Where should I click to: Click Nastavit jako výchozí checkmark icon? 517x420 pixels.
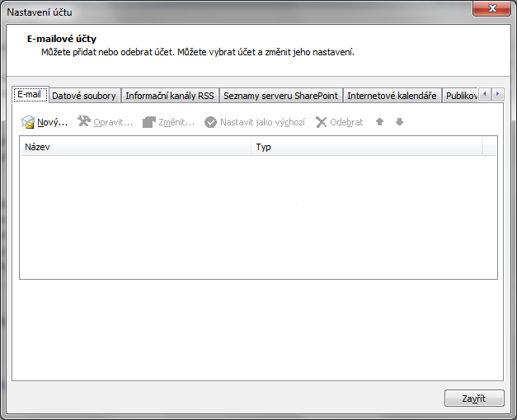pos(210,122)
